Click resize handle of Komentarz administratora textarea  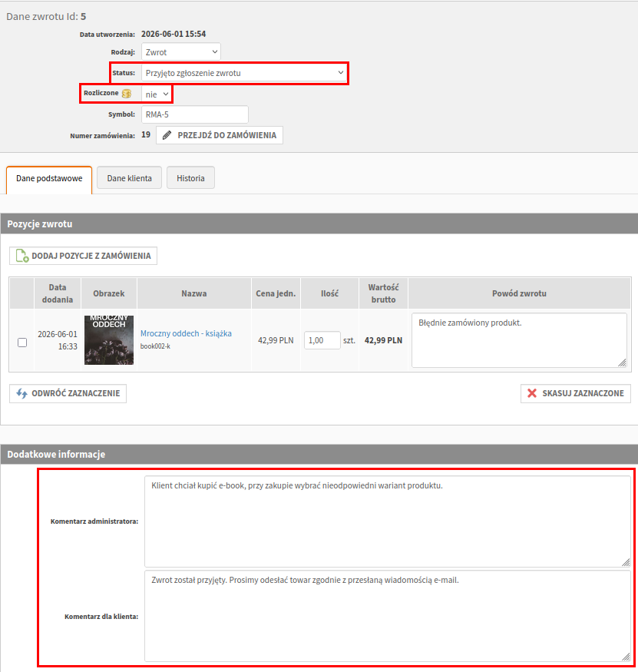(626, 563)
